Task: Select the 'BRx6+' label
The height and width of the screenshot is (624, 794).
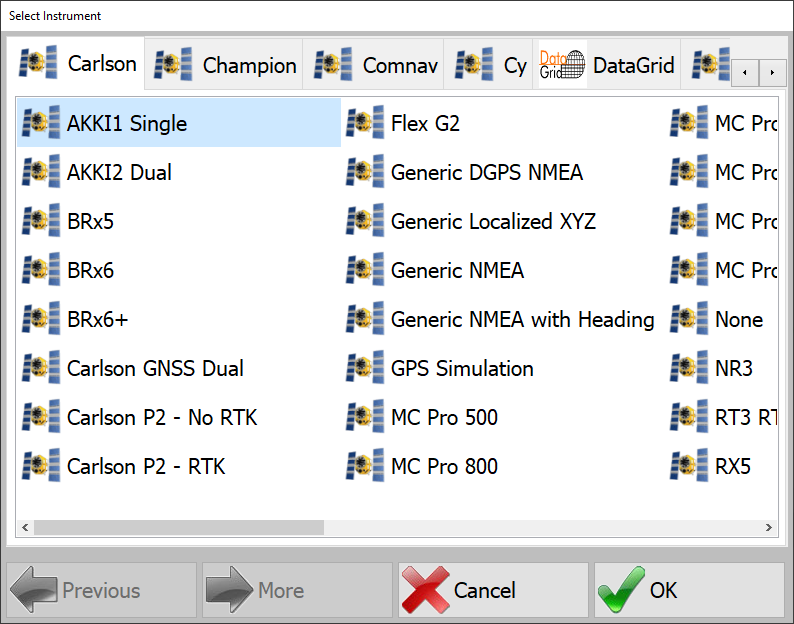Action: point(97,319)
